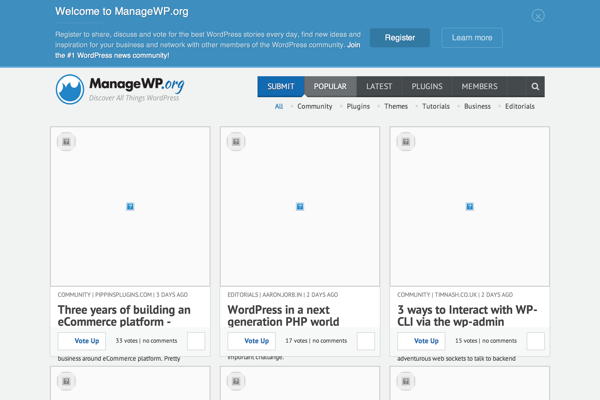Filter stories by Tutorials category
Screen dimensions: 600x400
tap(436, 106)
